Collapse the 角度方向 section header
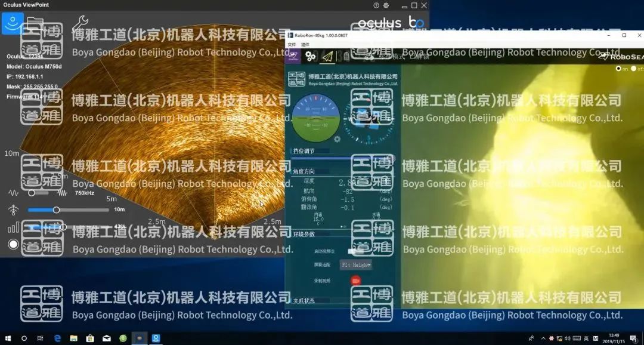 304,171
